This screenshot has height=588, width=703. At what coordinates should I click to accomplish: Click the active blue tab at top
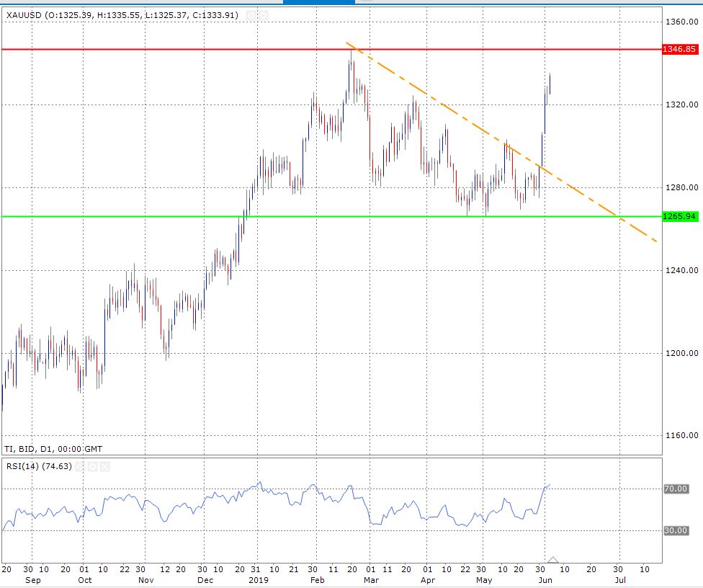319,1
